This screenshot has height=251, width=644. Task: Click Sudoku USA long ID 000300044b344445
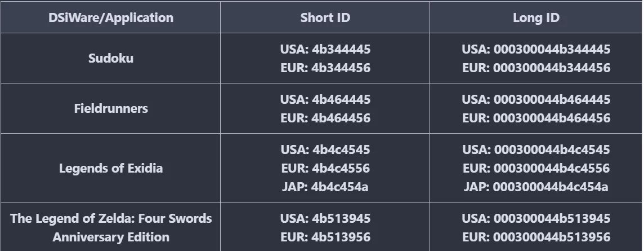[x=535, y=49]
